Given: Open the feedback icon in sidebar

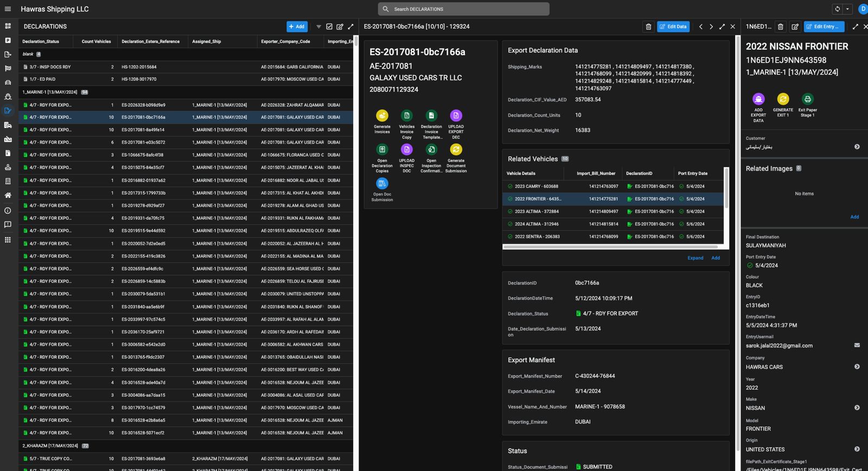Looking at the screenshot, I should click(x=8, y=224).
